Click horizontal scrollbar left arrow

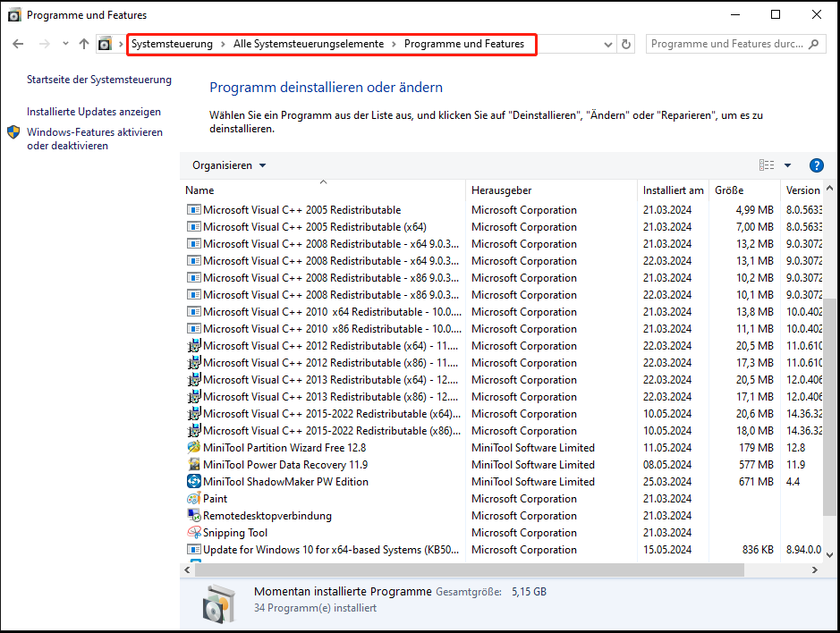[x=187, y=570]
